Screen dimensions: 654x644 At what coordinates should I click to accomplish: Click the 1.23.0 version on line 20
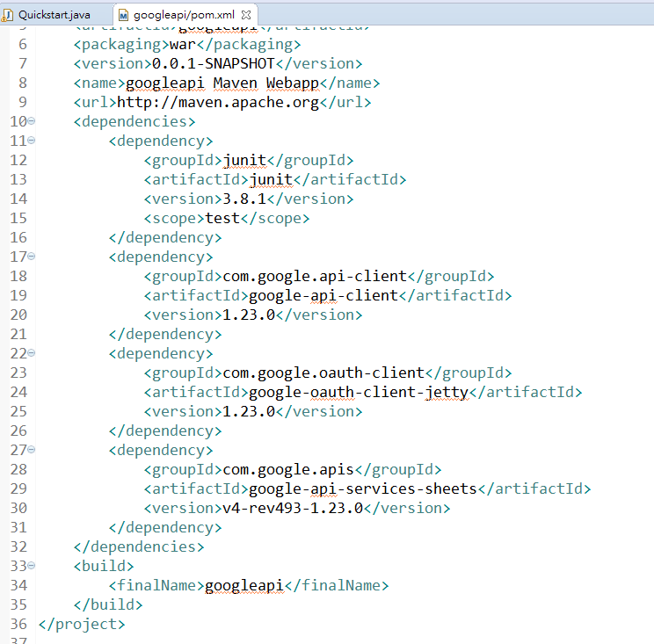(x=249, y=315)
